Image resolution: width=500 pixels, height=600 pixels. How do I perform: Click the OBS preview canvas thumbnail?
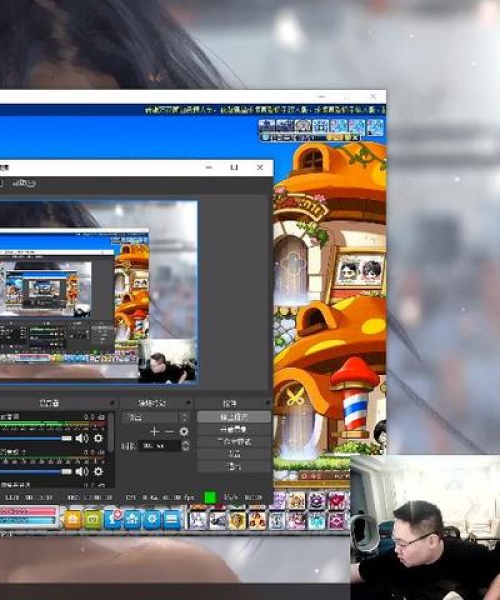pos(98,292)
